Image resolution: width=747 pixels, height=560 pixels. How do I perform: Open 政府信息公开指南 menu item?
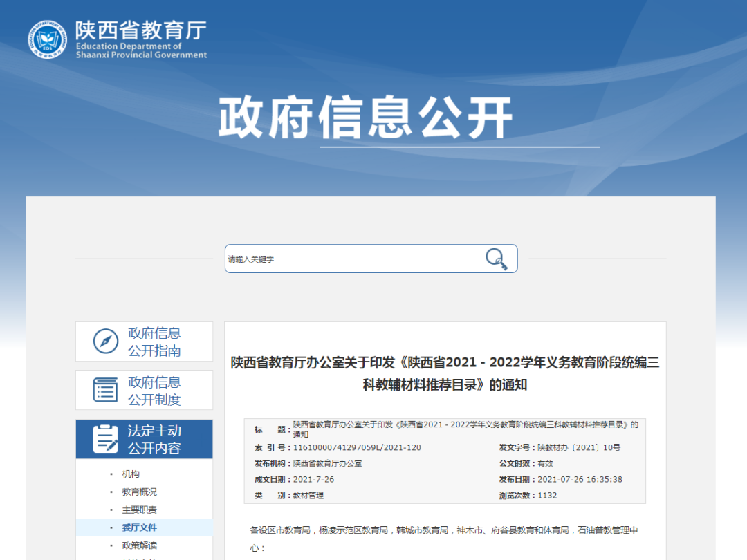(145, 342)
